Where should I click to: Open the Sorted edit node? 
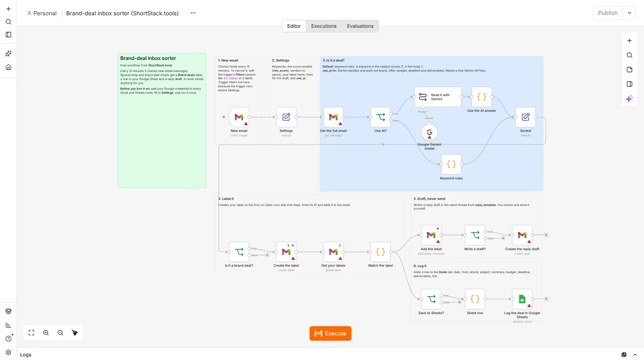coord(526,117)
